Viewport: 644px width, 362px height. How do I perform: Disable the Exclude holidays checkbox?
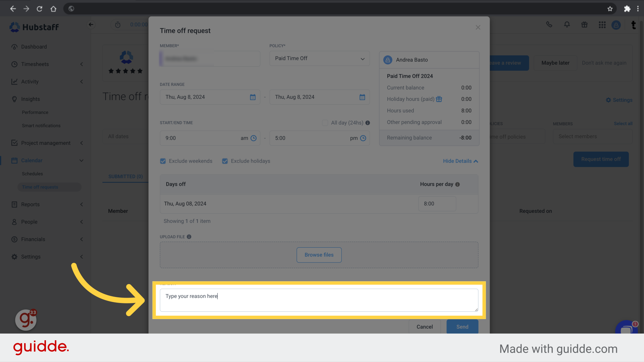tap(225, 161)
